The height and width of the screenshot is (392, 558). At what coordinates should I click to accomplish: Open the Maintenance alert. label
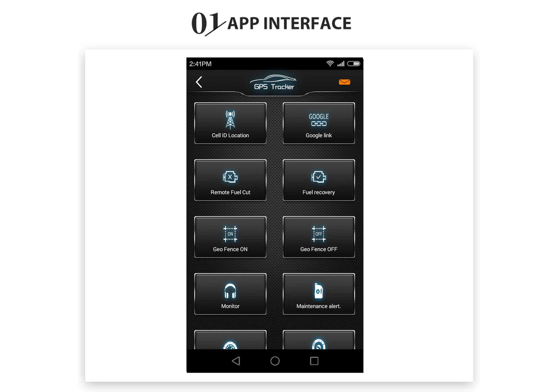pos(318,306)
